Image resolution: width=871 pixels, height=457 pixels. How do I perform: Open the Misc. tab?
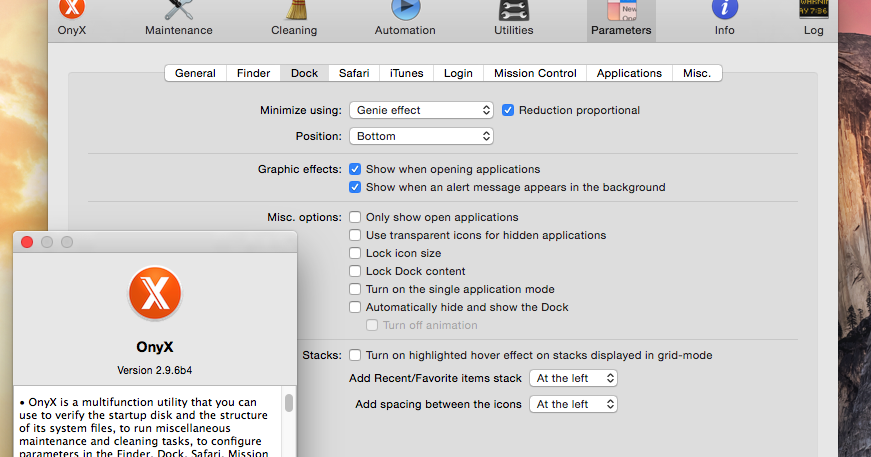click(697, 73)
